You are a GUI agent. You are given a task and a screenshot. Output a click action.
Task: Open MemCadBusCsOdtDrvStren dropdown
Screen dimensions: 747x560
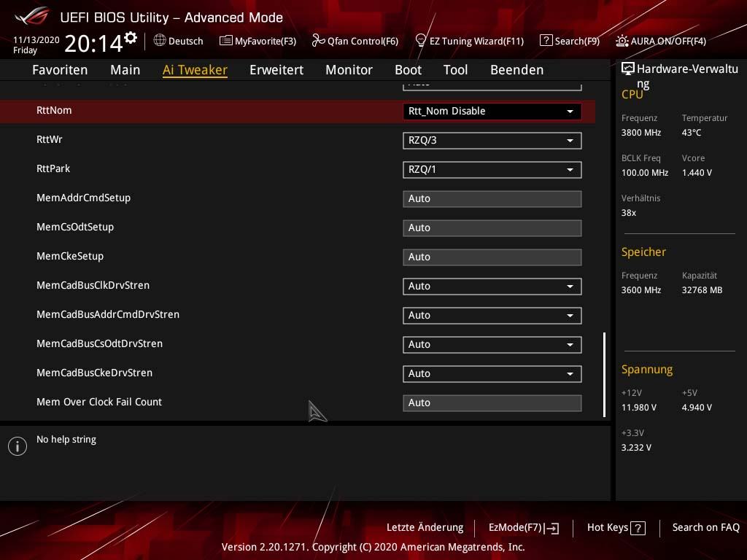492,345
